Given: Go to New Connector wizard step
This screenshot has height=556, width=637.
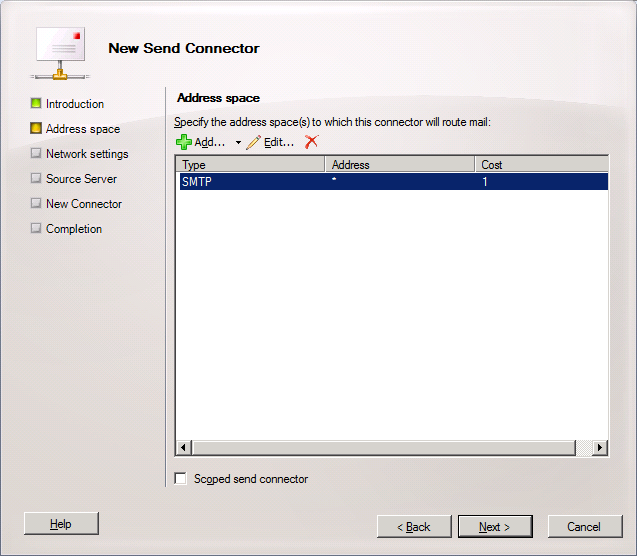Looking at the screenshot, I should pyautogui.click(x=83, y=204).
